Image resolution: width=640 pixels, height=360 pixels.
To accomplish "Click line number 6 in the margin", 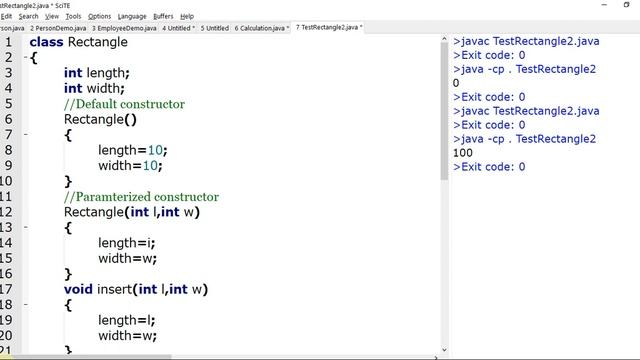I will 8,119.
